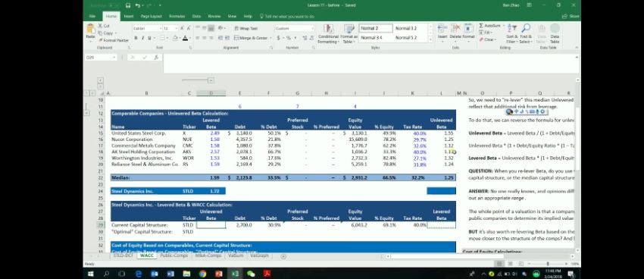
Task: Apply the Normal 2 cell style
Action: pos(375,28)
